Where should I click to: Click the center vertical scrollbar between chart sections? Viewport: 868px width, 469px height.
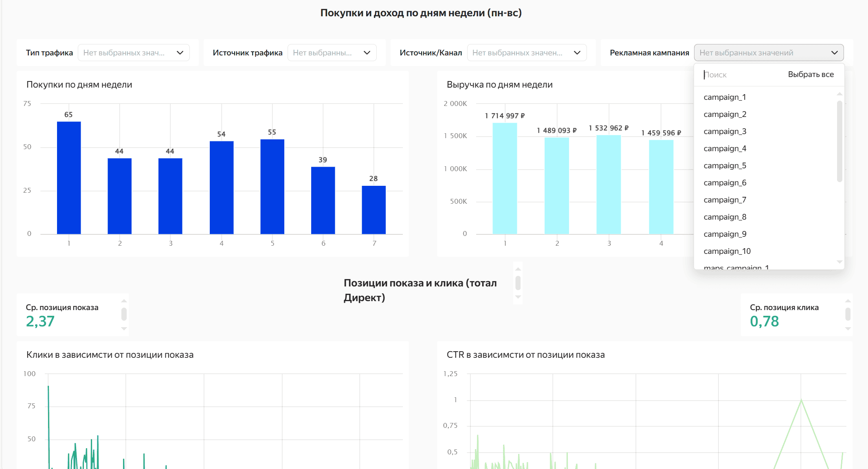click(518, 283)
